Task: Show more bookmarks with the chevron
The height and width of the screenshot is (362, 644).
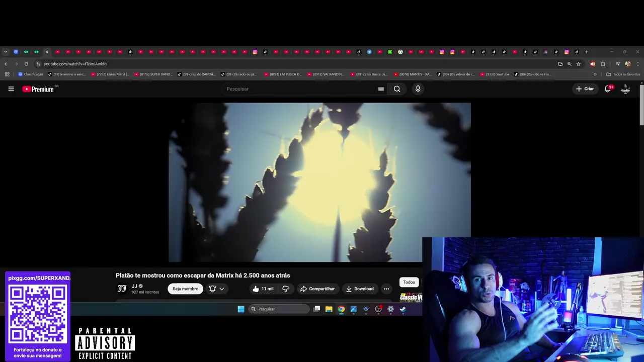Action: (x=595, y=74)
